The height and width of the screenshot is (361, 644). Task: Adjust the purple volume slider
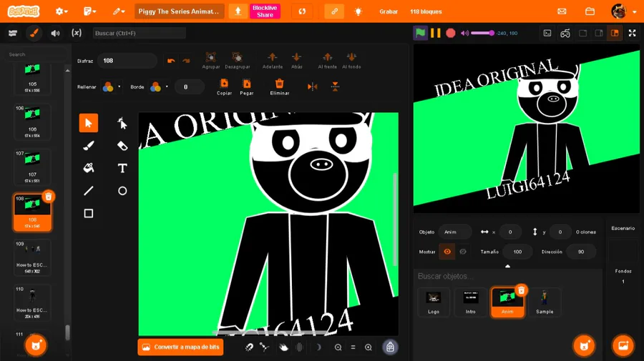click(x=482, y=33)
